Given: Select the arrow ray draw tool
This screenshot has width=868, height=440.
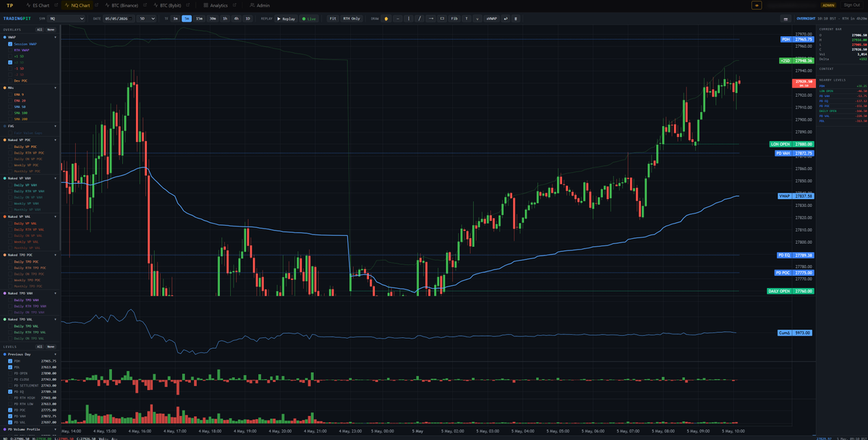Looking at the screenshot, I should coord(431,18).
